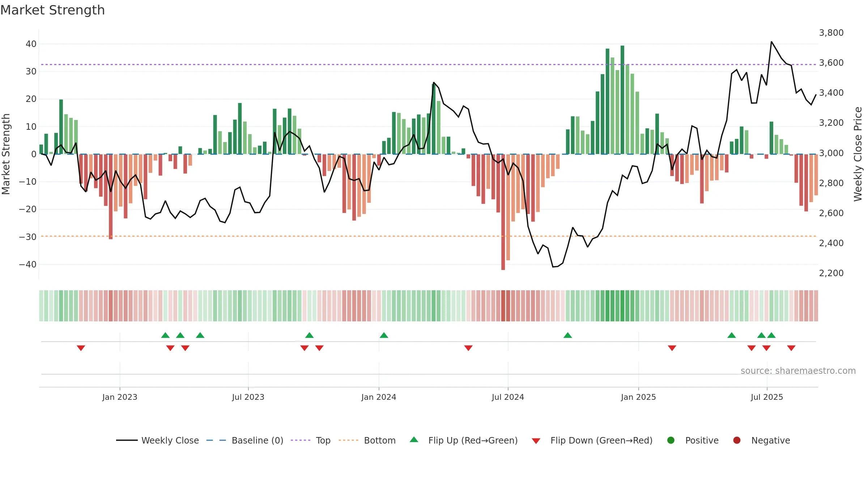Click the −40 strength axis value

(28, 264)
